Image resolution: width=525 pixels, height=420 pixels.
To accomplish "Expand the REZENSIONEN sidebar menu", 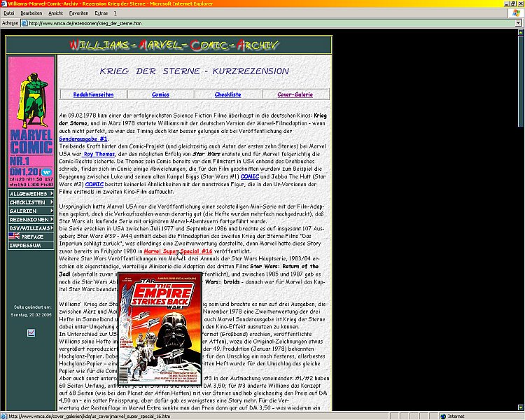I will click(x=31, y=219).
